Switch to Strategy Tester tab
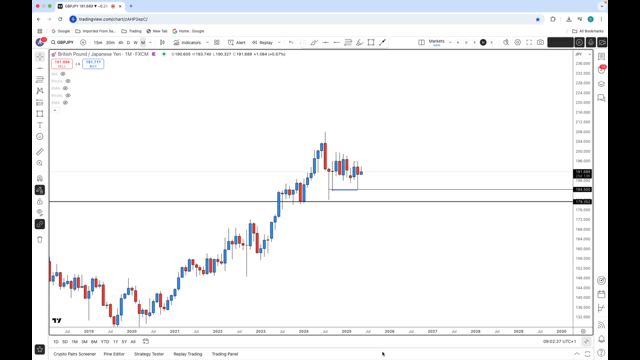The height and width of the screenshot is (360, 640). (149, 354)
